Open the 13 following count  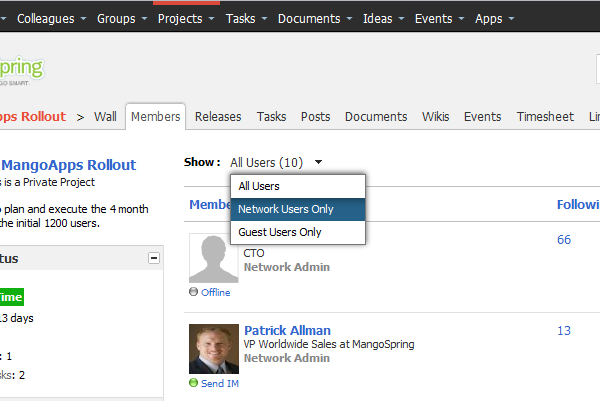(x=564, y=331)
